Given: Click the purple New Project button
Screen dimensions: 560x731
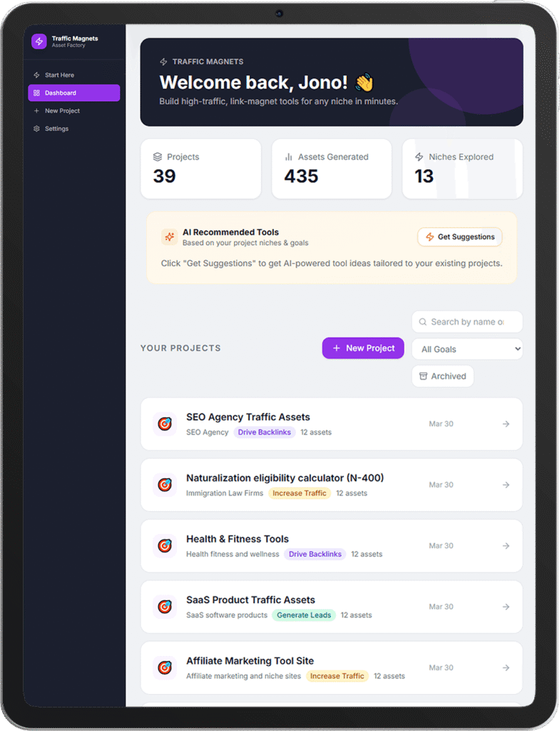Looking at the screenshot, I should tap(363, 348).
